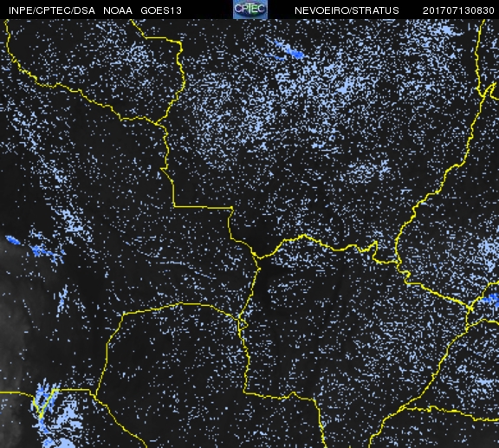Click the 201707130830 timestamp
The image size is (499, 448).
[x=458, y=10]
